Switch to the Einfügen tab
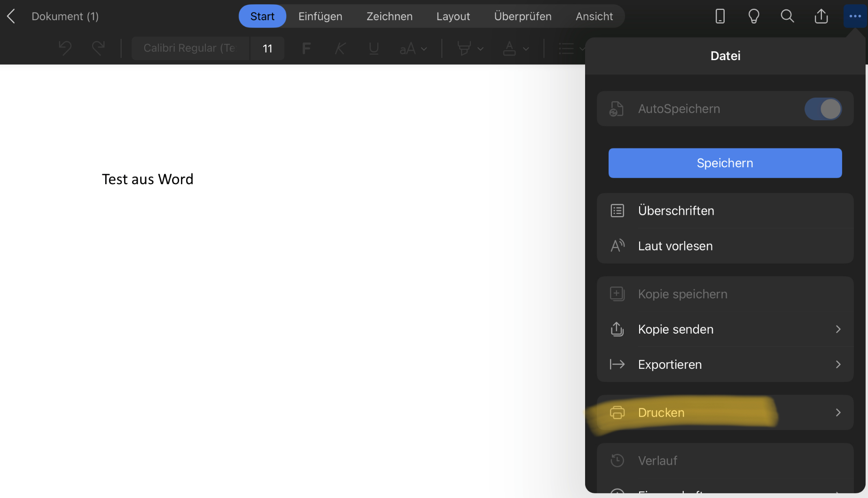The image size is (868, 498). (320, 16)
